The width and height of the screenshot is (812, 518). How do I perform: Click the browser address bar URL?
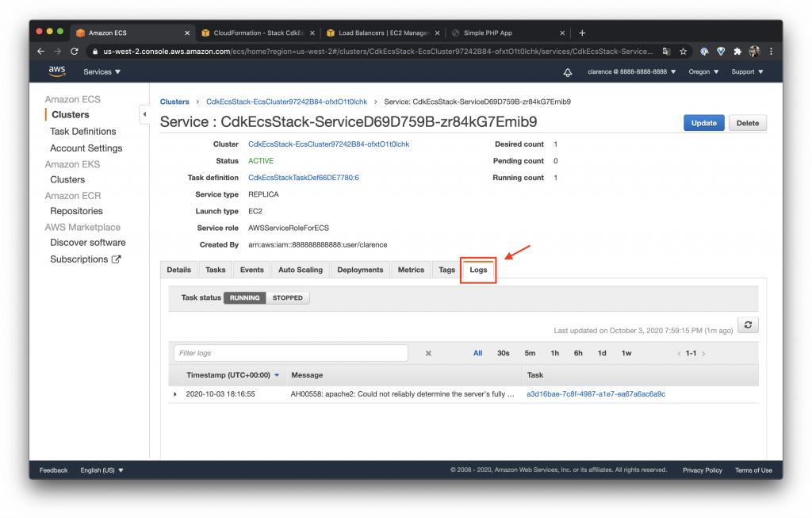[377, 52]
